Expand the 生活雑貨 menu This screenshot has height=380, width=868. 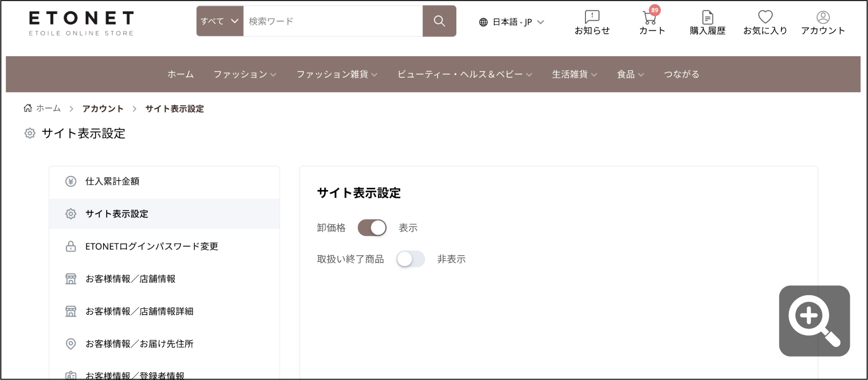point(575,74)
